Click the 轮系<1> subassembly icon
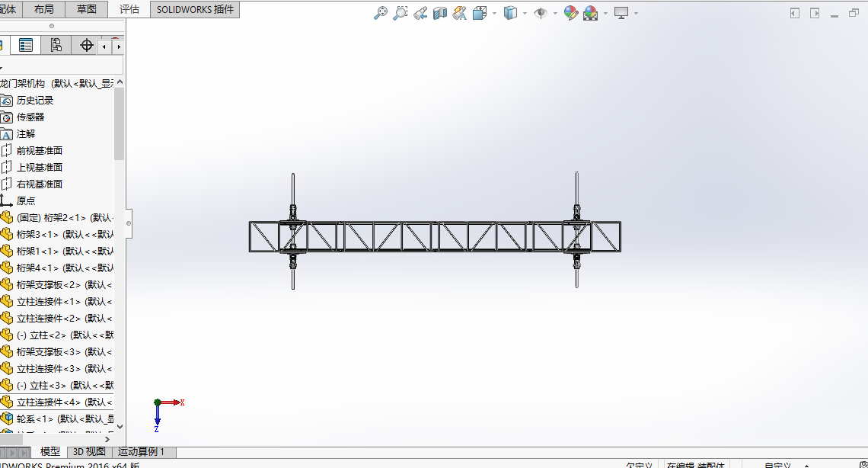 point(6,418)
